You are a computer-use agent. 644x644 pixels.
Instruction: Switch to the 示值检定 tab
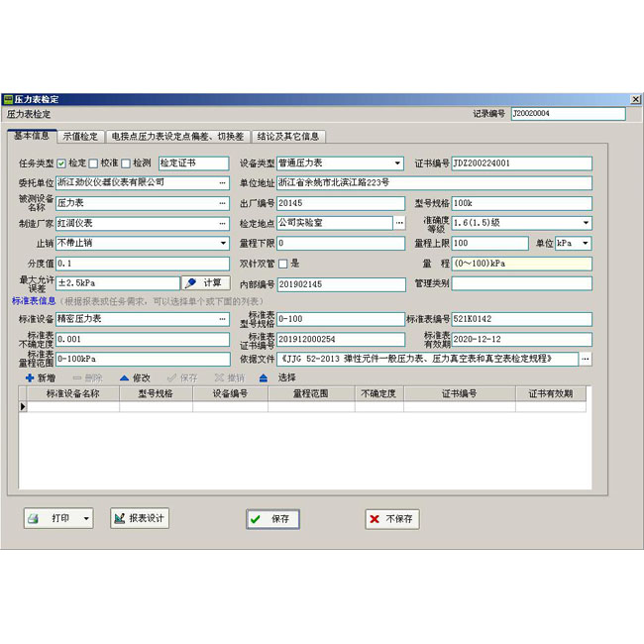point(80,137)
